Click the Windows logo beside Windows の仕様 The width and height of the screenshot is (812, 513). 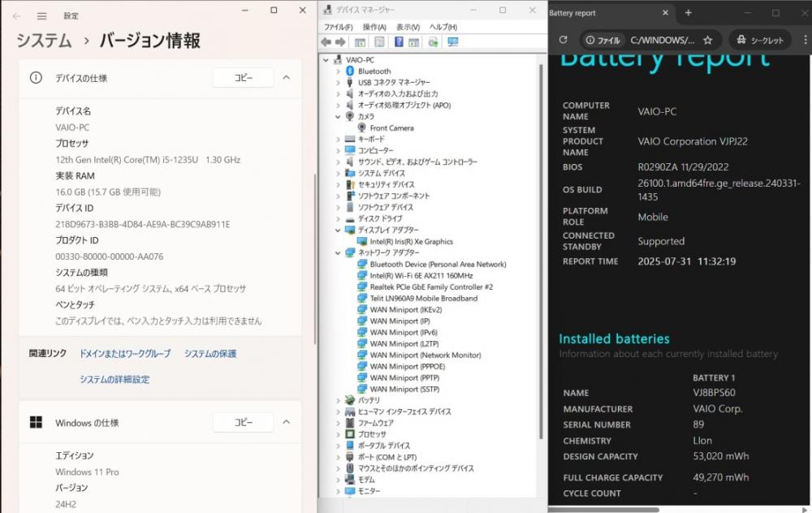[36, 422]
